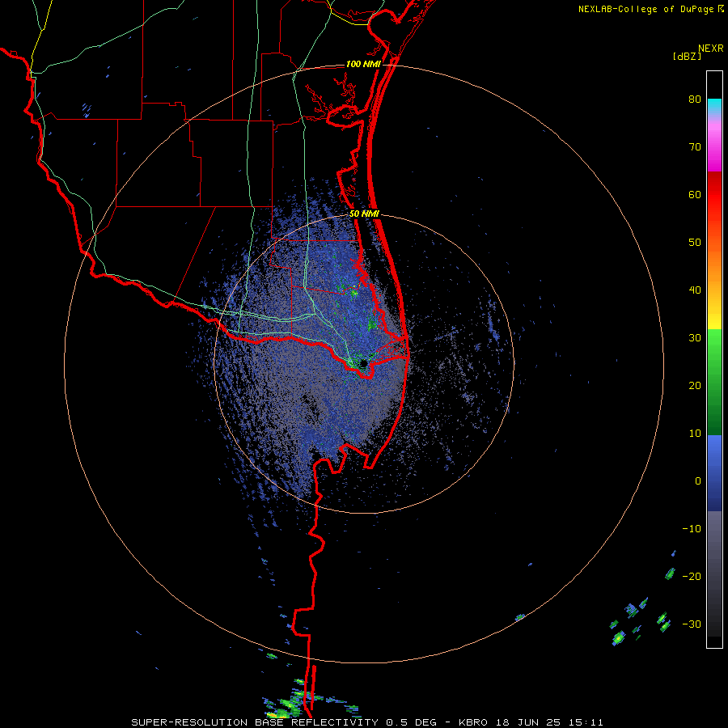The width and height of the screenshot is (728, 728).
Task: Click the NEXR label above the color scale
Action: (710, 49)
